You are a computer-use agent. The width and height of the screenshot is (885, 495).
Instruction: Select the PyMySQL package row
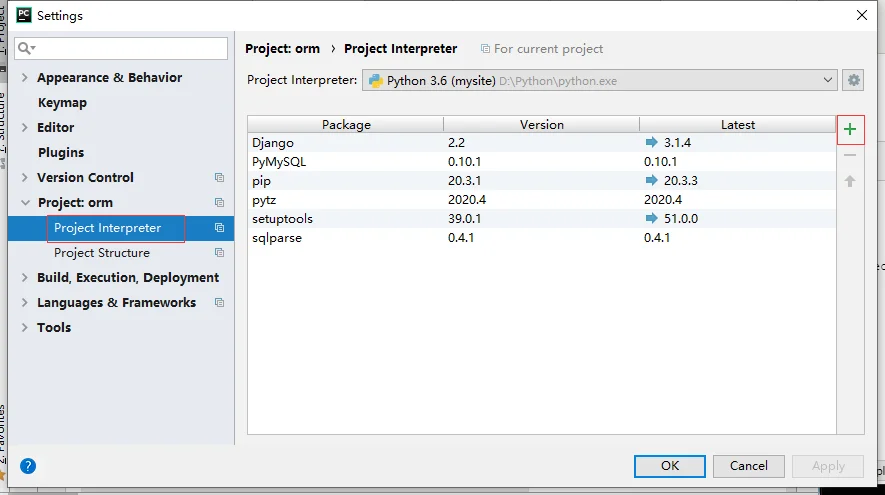point(541,161)
